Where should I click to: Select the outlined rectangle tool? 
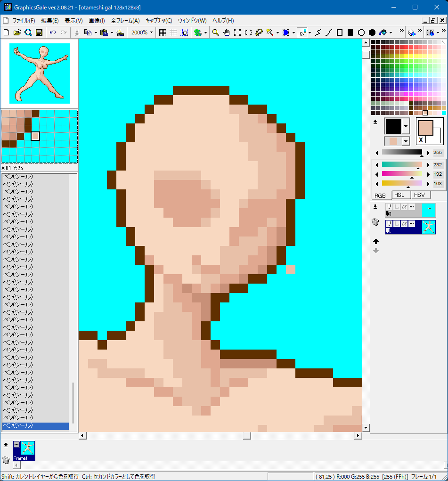340,33
